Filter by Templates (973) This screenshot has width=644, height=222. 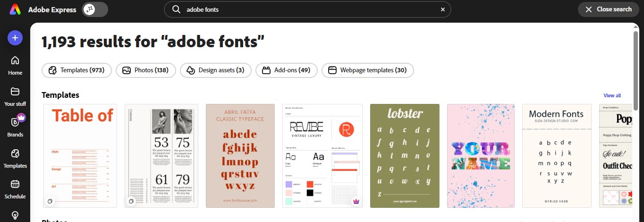click(76, 70)
